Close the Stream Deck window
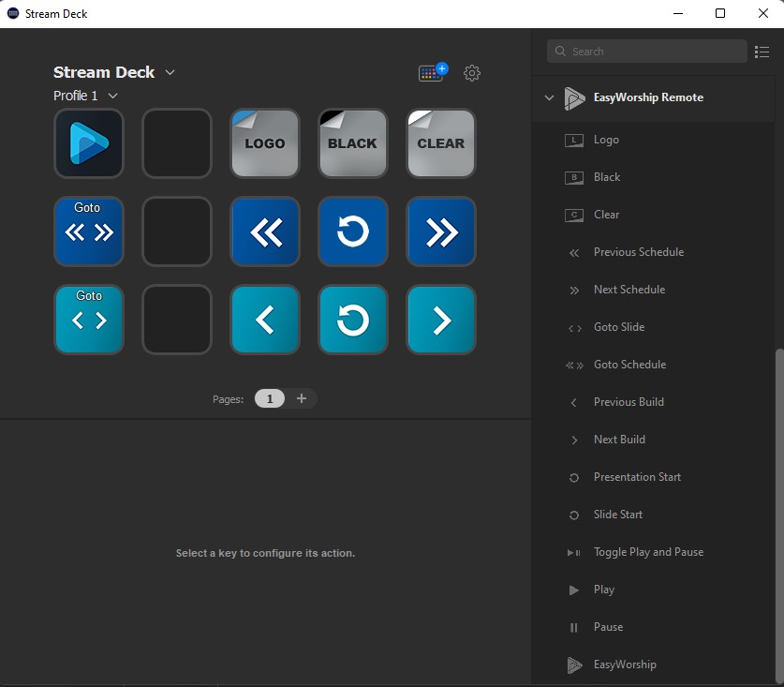The height and width of the screenshot is (687, 784). click(x=763, y=13)
